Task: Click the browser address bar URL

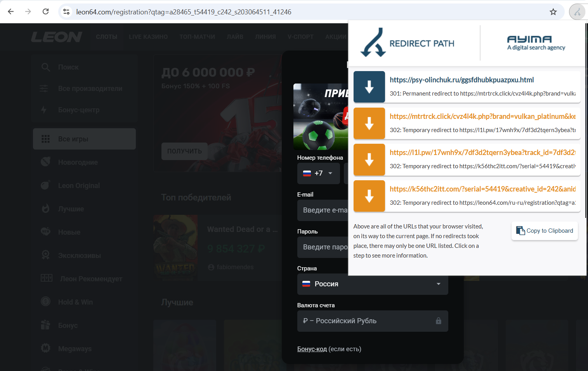Action: [184, 12]
